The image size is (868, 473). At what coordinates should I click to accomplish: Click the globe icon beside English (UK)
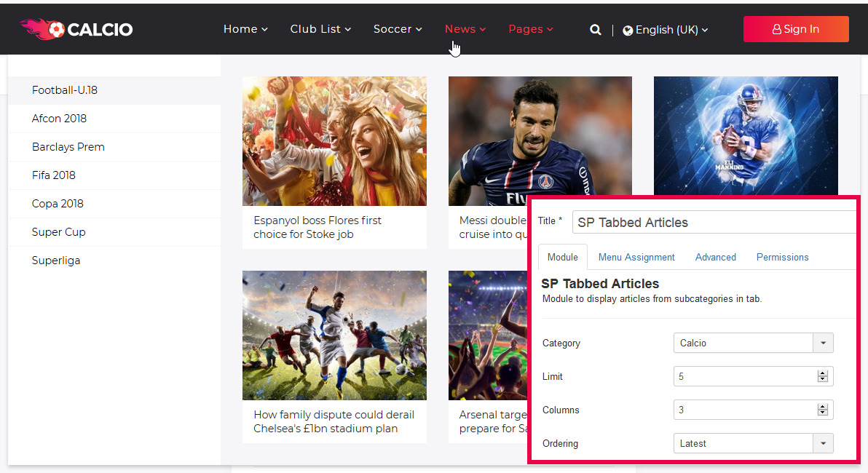(628, 31)
